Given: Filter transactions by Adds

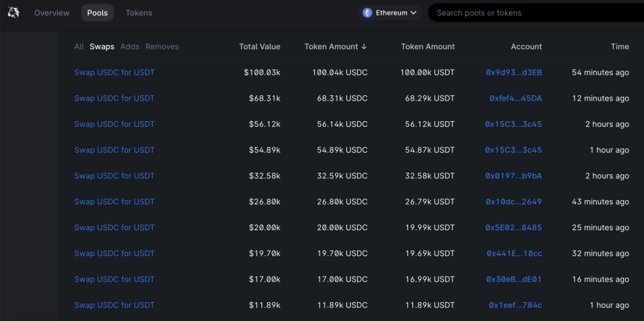Looking at the screenshot, I should pos(130,47).
